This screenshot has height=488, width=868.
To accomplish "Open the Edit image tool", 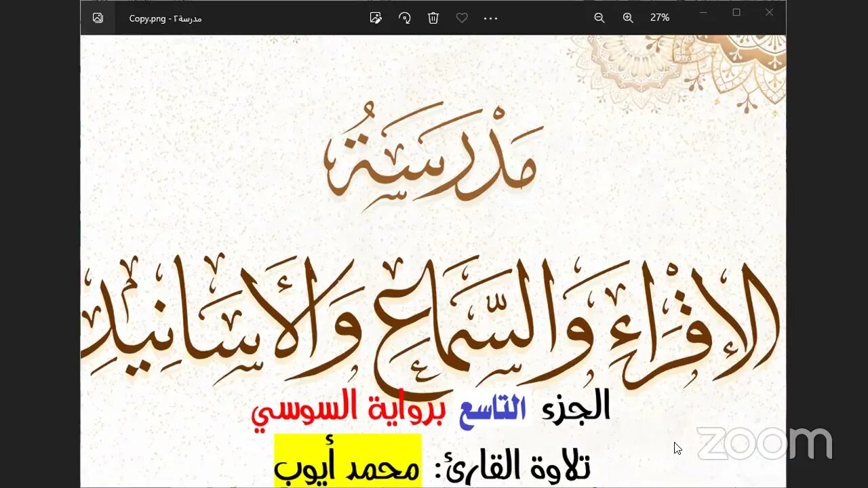I will coord(376,18).
